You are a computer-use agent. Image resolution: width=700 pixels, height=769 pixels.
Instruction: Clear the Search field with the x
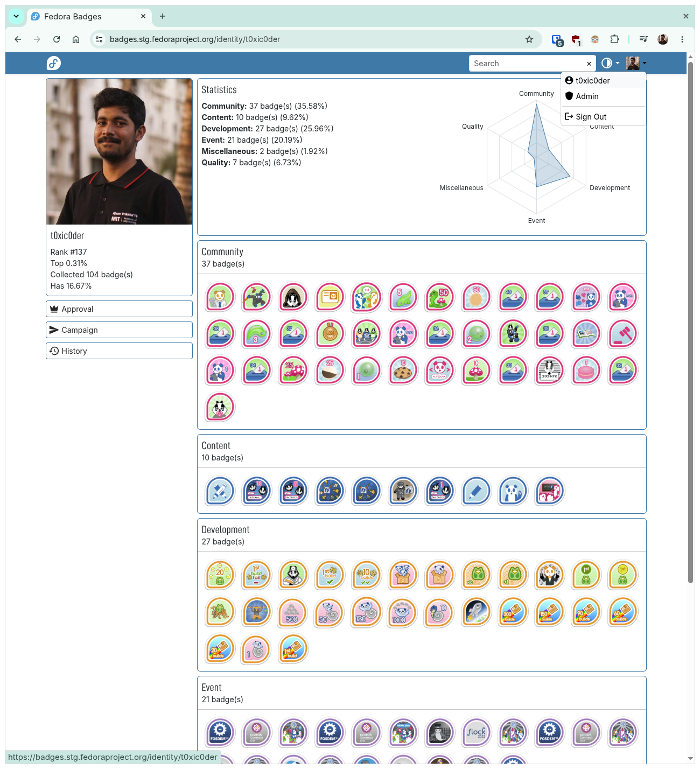pyautogui.click(x=589, y=64)
